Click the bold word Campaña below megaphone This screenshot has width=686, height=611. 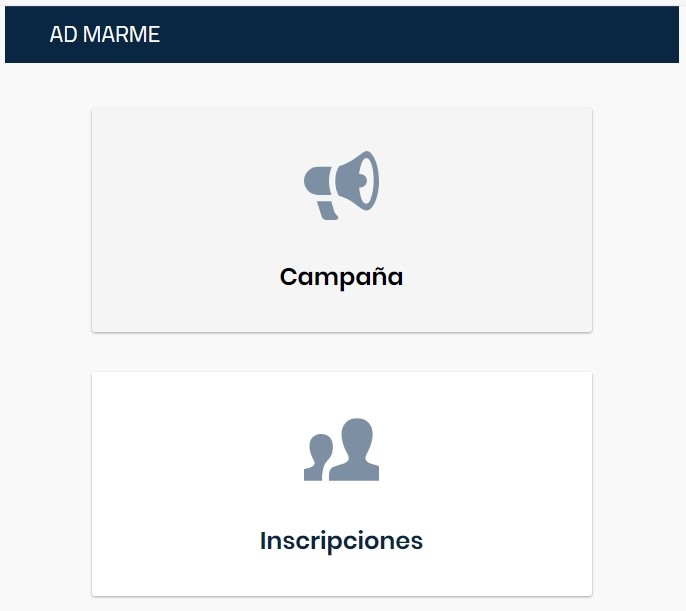coord(341,277)
